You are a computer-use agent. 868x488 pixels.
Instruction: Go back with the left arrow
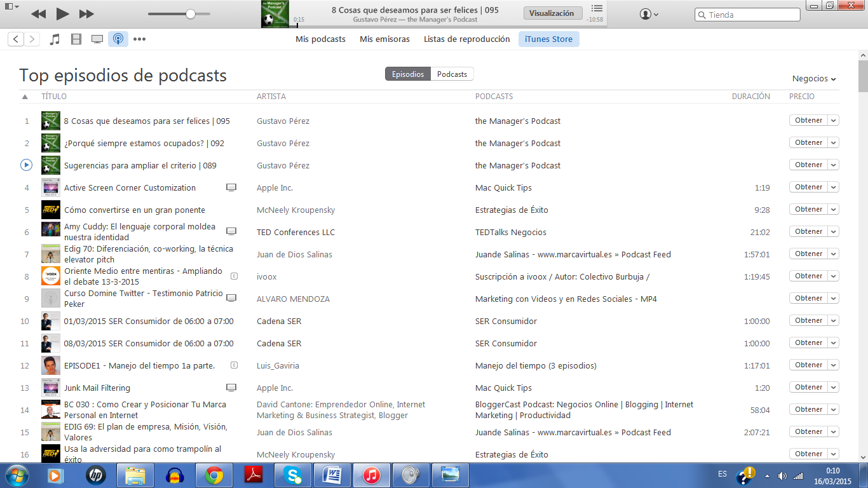tap(17, 39)
